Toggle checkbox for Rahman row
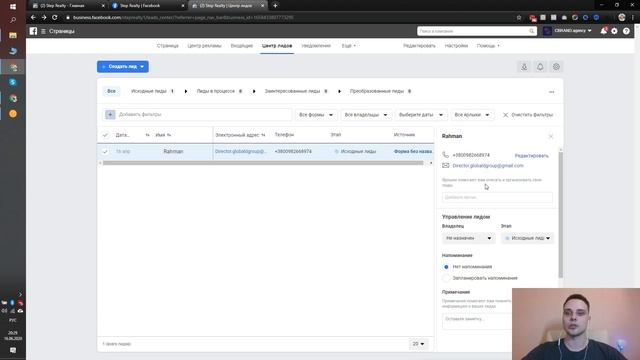The height and width of the screenshot is (360, 640). point(105,151)
